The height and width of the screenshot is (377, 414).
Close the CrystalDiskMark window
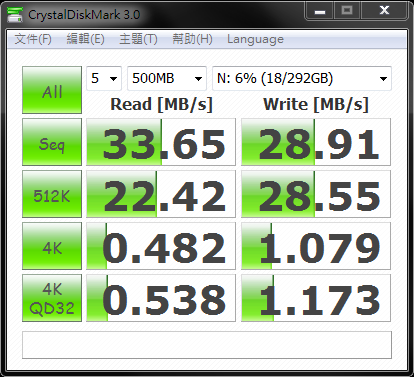pyautogui.click(x=384, y=11)
